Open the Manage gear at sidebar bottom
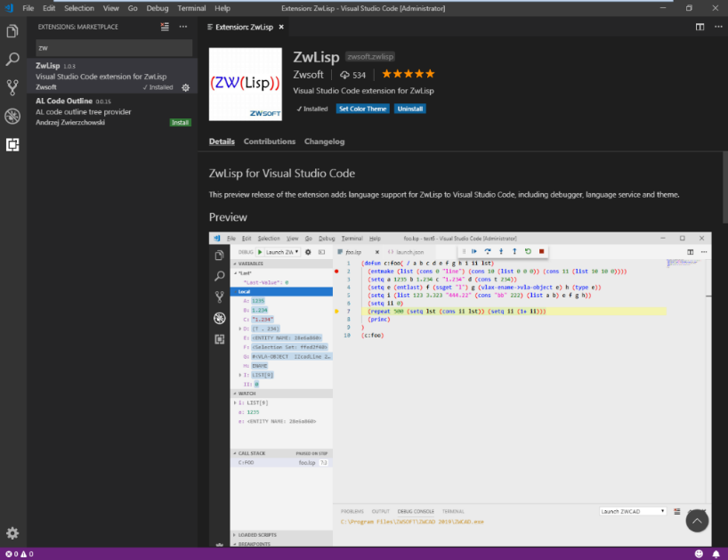Screen dimensions: 728x560 [12, 532]
